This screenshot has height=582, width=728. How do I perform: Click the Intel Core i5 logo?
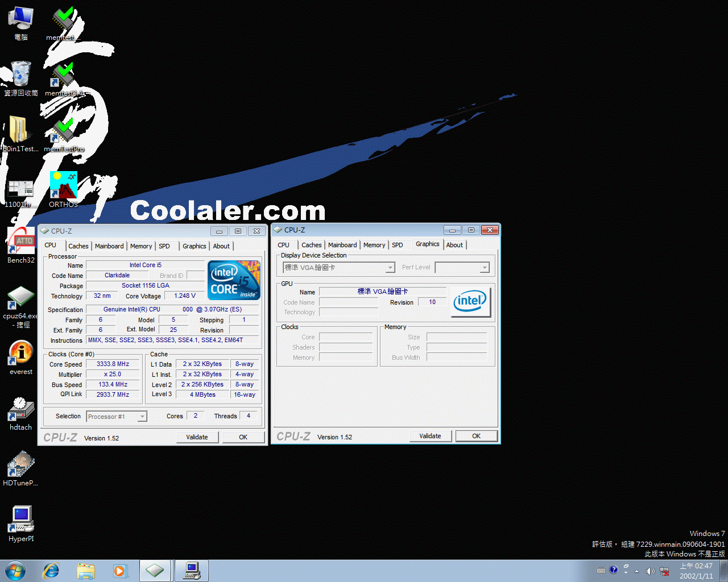(x=234, y=280)
